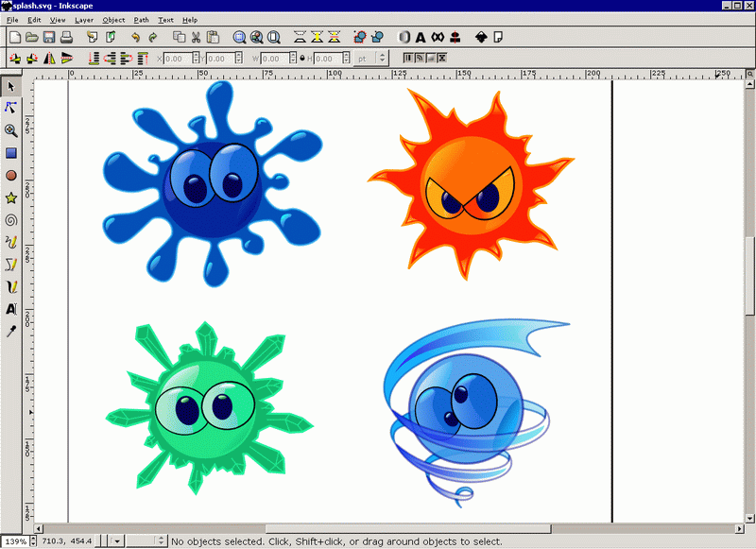Click the X position stepper arrows
This screenshot has height=549, width=756.
click(196, 59)
